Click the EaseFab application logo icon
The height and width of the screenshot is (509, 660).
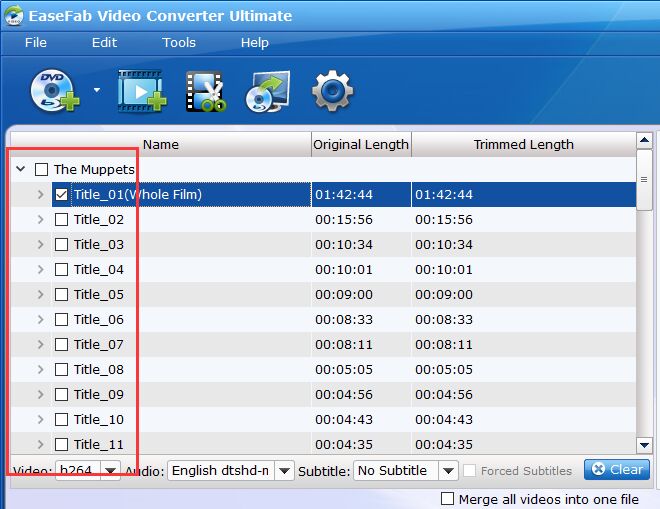click(x=13, y=16)
